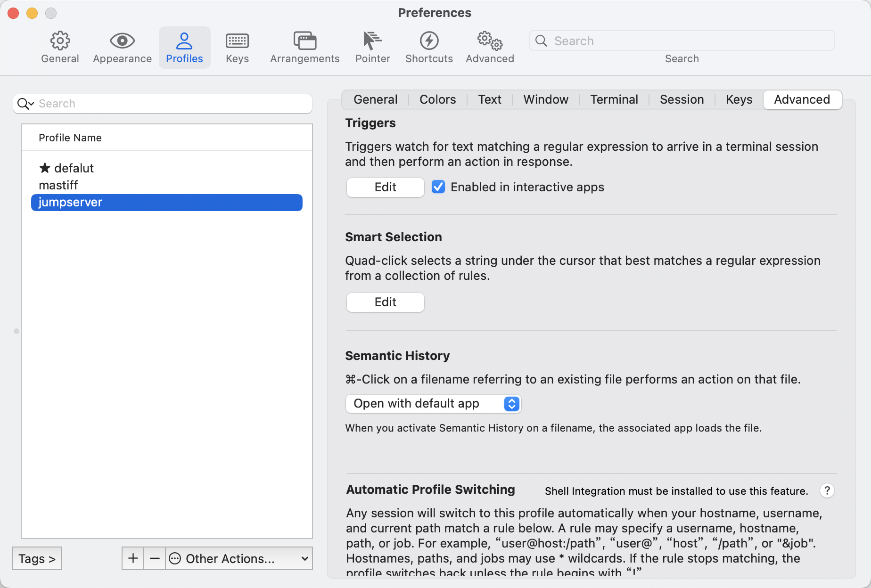This screenshot has width=871, height=588.
Task: Click the help question mark button
Action: click(827, 490)
